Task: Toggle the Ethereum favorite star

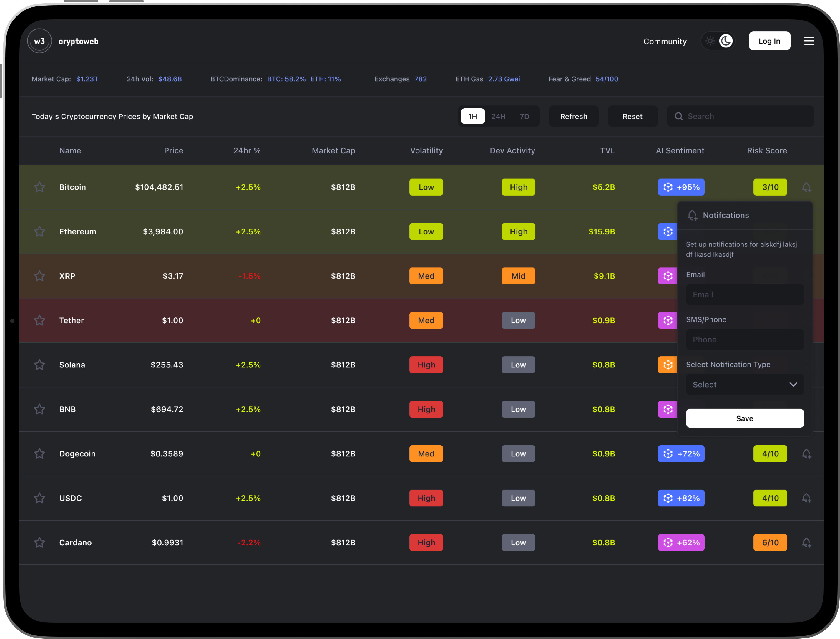Action: pos(39,232)
